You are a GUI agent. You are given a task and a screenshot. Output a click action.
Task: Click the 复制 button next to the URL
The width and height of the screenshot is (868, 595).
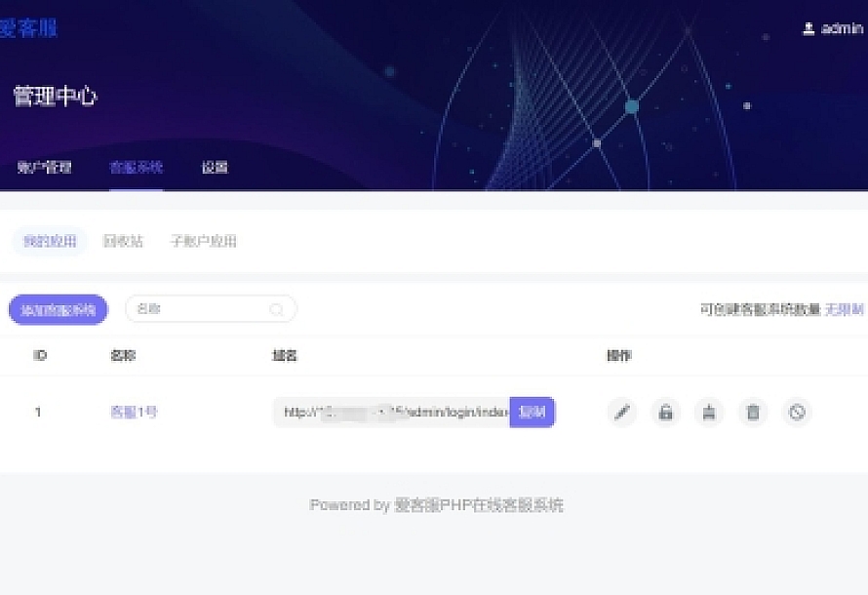[x=532, y=413]
